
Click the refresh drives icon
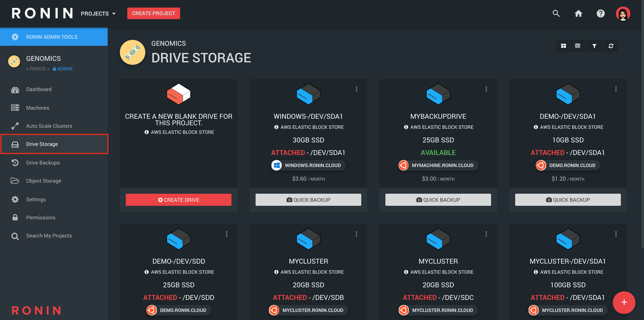(611, 46)
